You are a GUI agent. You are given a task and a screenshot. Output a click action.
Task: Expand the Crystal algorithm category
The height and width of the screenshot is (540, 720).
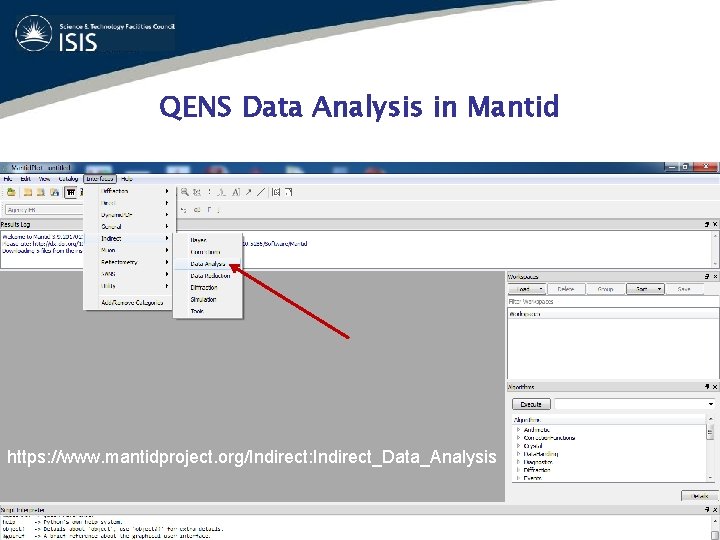pos(518,446)
